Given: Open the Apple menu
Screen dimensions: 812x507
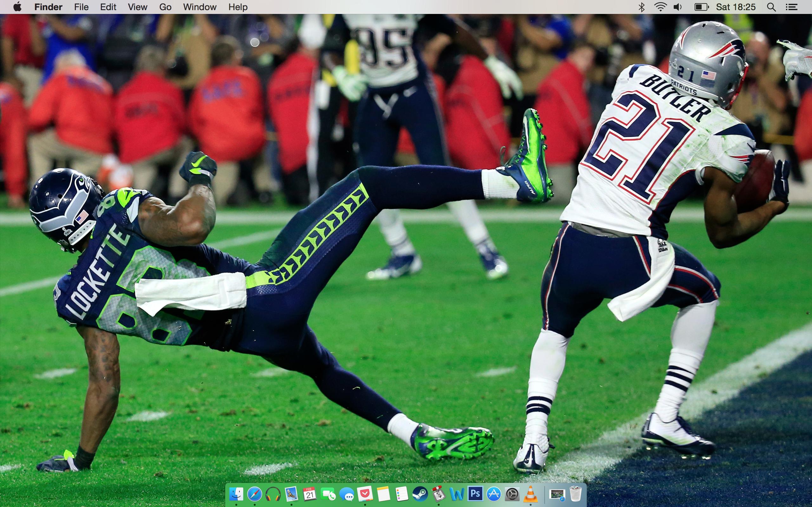Looking at the screenshot, I should tap(17, 7).
